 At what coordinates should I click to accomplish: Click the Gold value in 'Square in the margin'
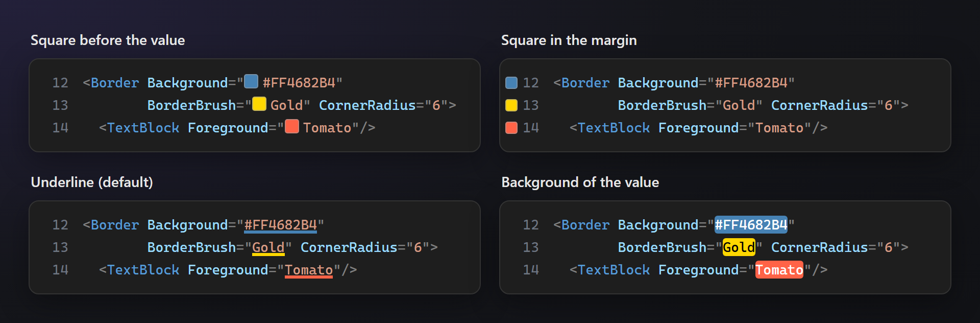[x=739, y=105]
